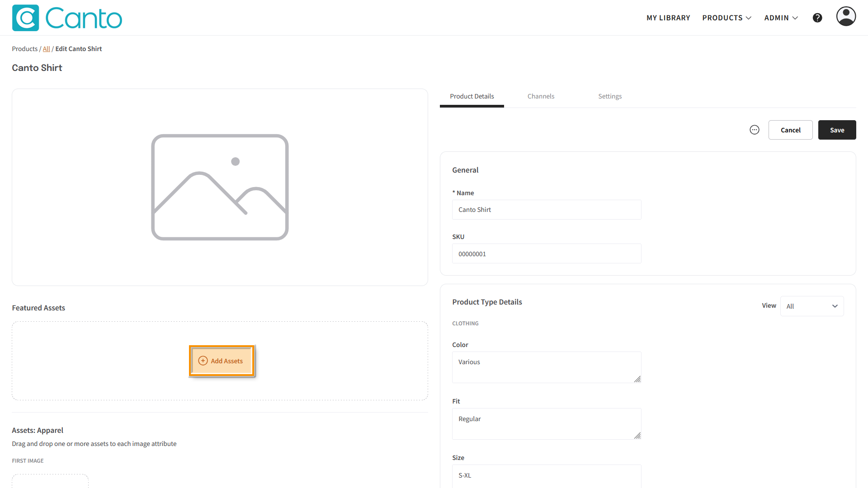The image size is (868, 488).
Task: Click into the Fit text area
Action: click(x=547, y=424)
